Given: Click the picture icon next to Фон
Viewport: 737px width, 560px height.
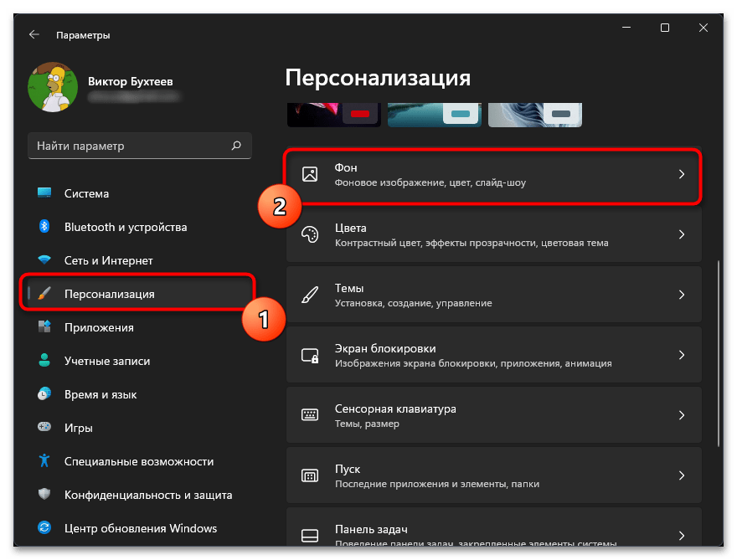Looking at the screenshot, I should [310, 174].
